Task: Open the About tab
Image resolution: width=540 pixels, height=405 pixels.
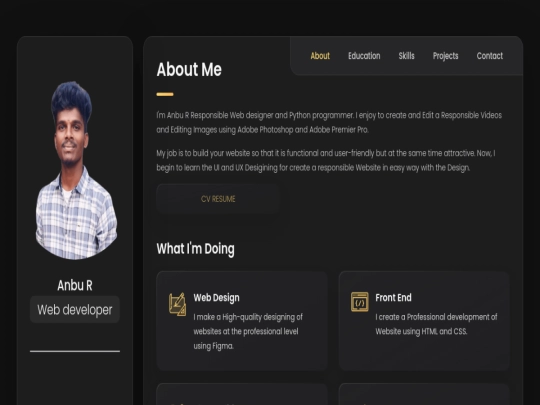Action: coord(320,56)
